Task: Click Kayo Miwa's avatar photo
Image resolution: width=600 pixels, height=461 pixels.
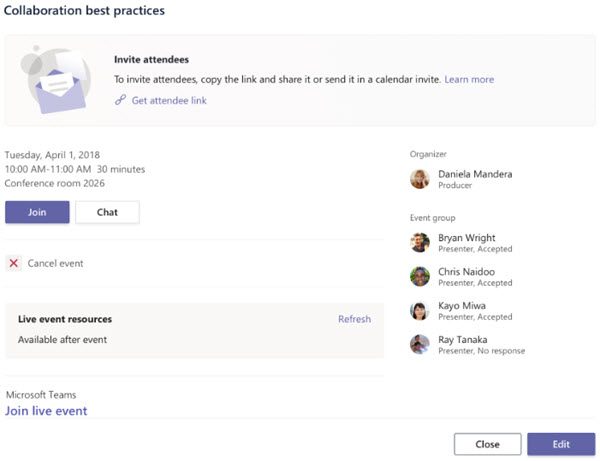Action: pyautogui.click(x=420, y=311)
